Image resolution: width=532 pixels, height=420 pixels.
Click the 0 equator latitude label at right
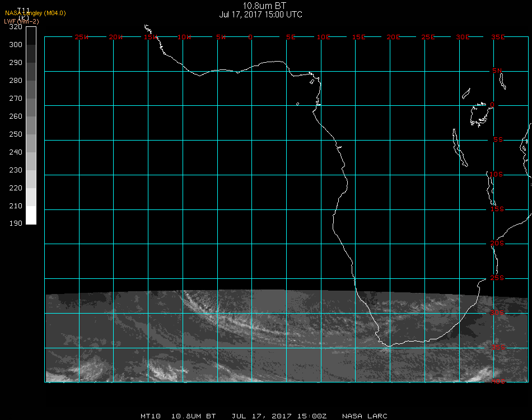pyautogui.click(x=492, y=105)
